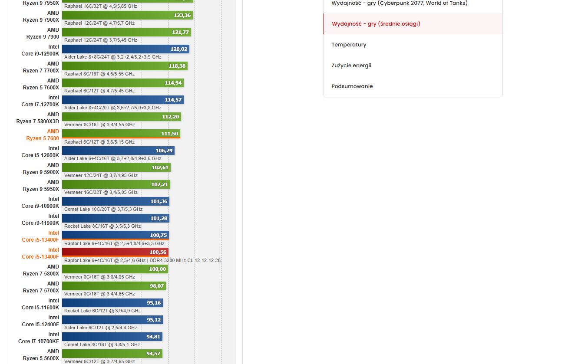Click spec text Comet Lake 10C/20T

coord(103,209)
